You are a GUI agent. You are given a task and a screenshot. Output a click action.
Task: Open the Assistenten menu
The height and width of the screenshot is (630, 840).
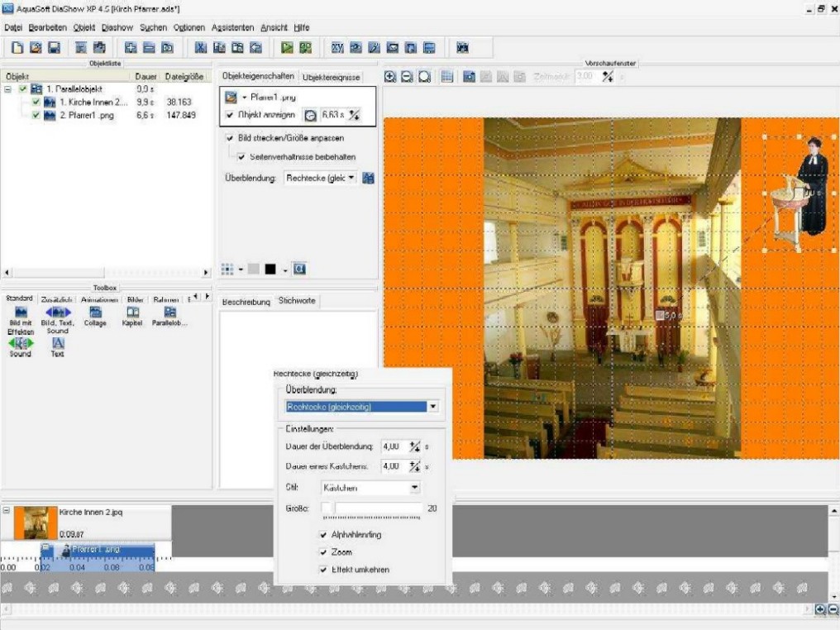(x=233, y=27)
